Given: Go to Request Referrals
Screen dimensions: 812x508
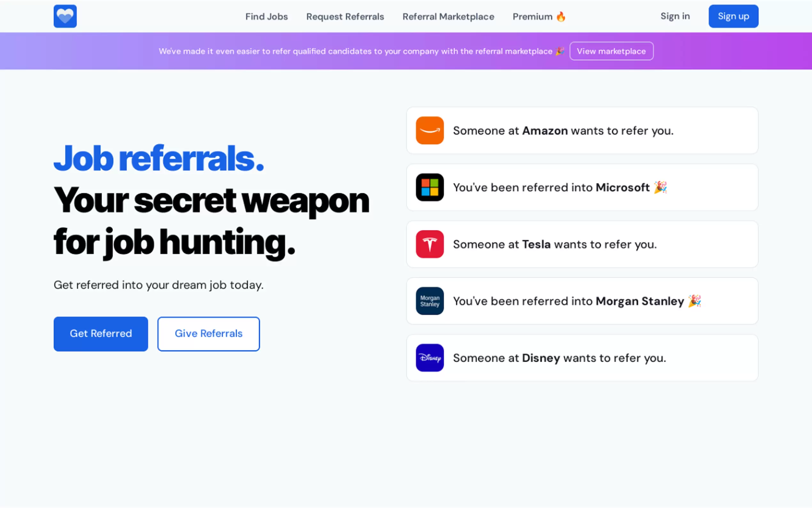Looking at the screenshot, I should [x=345, y=16].
